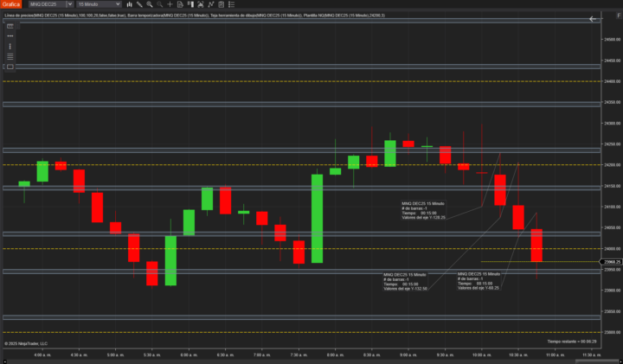Select the horizontal line drawing tool
The image size is (623, 364).
click(10, 36)
